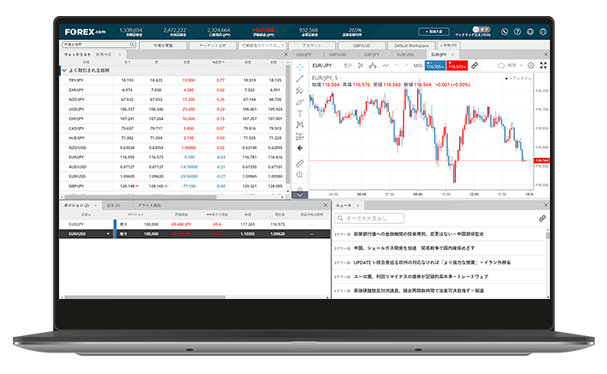Click the news panel vertical scrollbar
This screenshot has height=374, width=607.
(x=547, y=235)
